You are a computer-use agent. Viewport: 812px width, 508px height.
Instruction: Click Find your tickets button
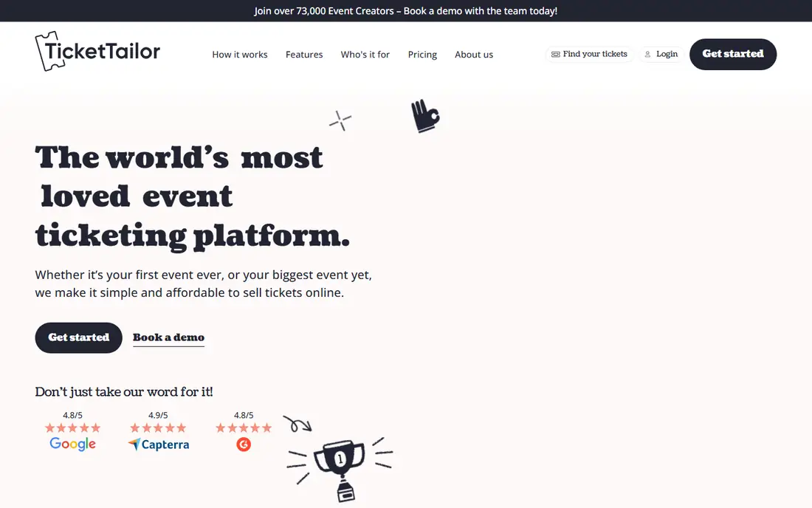click(x=589, y=55)
